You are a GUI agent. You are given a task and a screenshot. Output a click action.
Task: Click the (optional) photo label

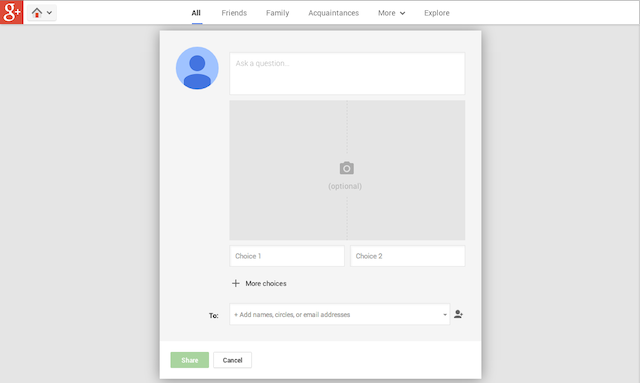(345, 186)
